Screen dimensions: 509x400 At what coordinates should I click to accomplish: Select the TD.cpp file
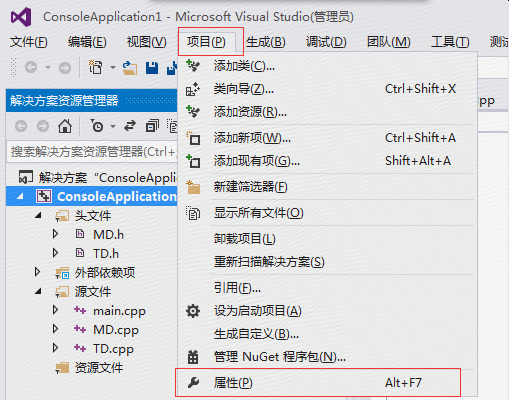113,349
